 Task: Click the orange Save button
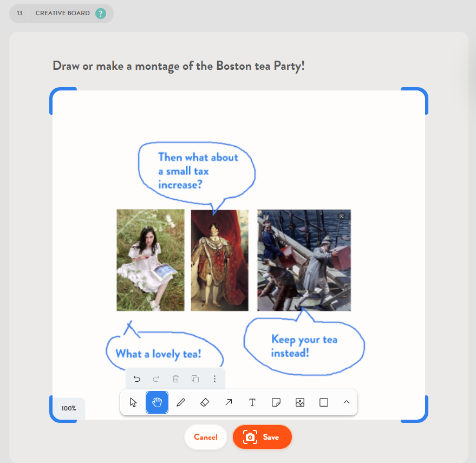(263, 437)
